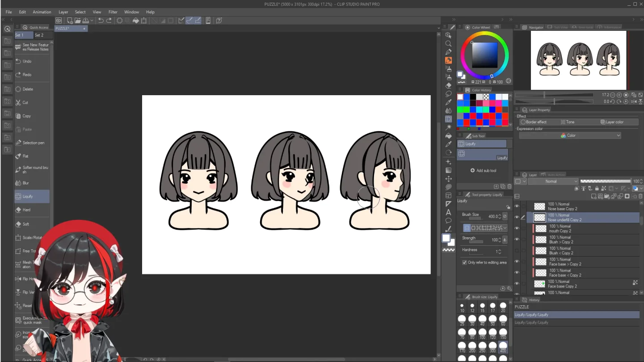
Task: Open the layer blending mode Normal dropdown
Action: (x=553, y=181)
